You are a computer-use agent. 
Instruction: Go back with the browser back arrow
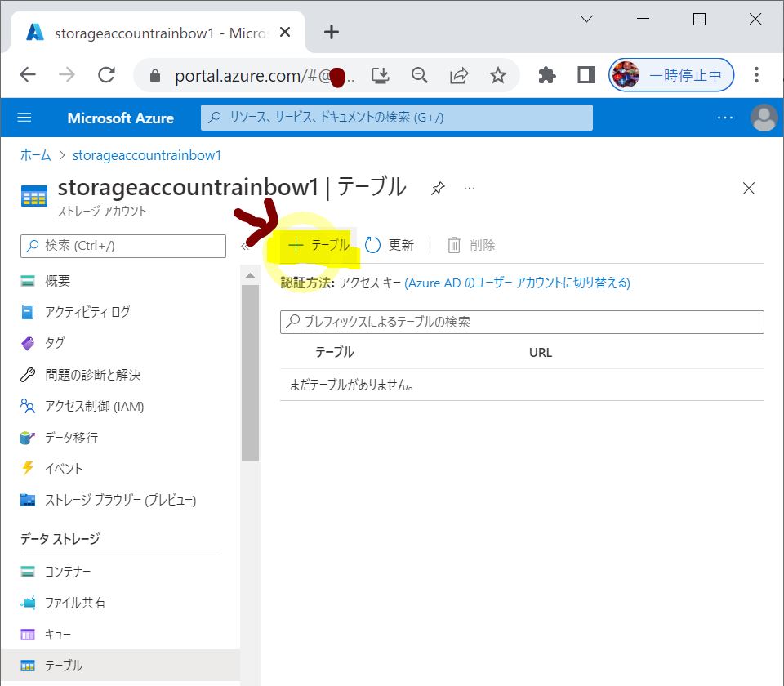tap(28, 75)
